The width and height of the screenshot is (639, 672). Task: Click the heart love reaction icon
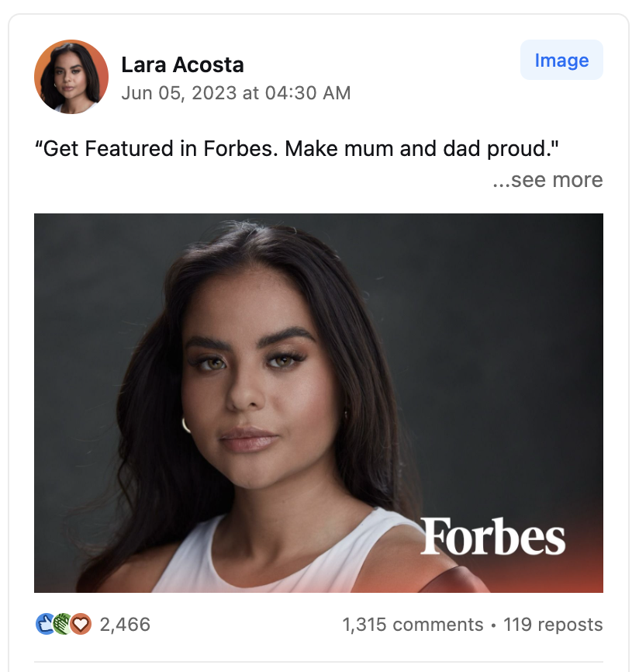81,623
